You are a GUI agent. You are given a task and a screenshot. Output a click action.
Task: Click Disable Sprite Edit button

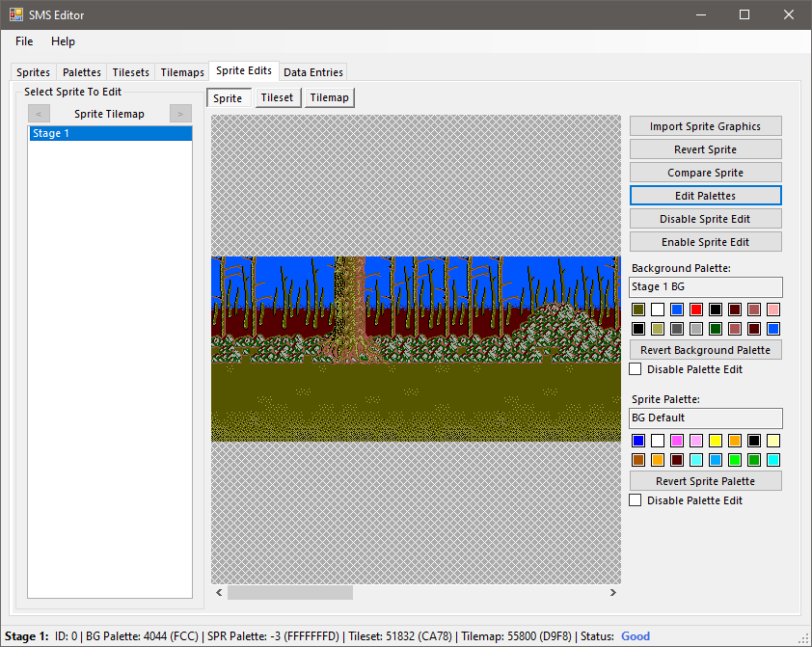click(705, 219)
